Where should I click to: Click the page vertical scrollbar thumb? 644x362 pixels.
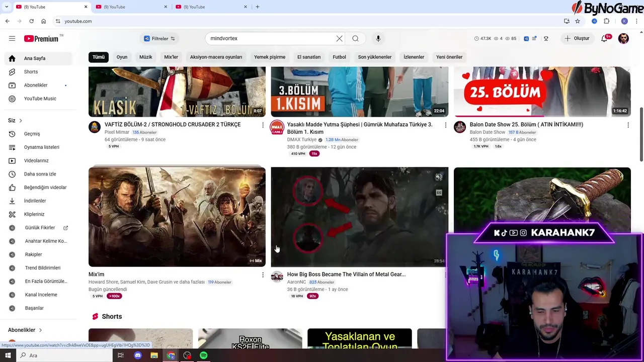(641, 134)
